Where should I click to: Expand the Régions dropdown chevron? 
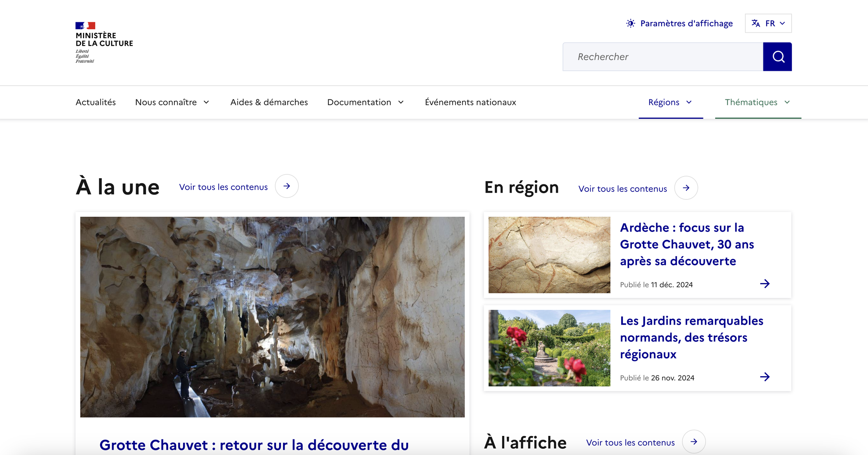(x=689, y=102)
